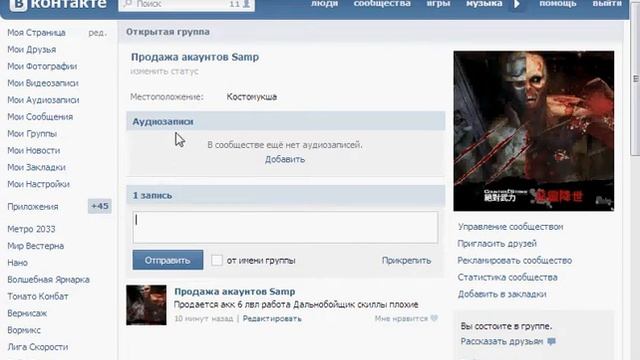Screen dimensions: 640x360
Task: Click the Аудиозаписи section header
Action: [286, 121]
